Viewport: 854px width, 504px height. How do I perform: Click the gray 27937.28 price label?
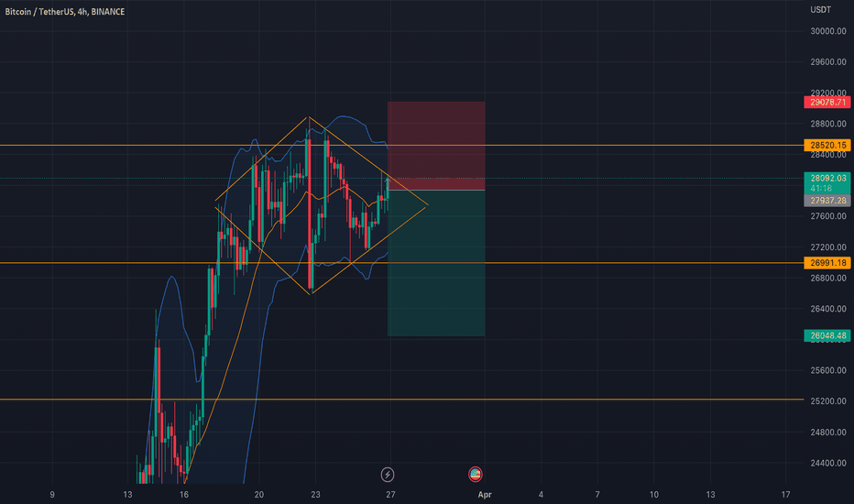coord(827,201)
